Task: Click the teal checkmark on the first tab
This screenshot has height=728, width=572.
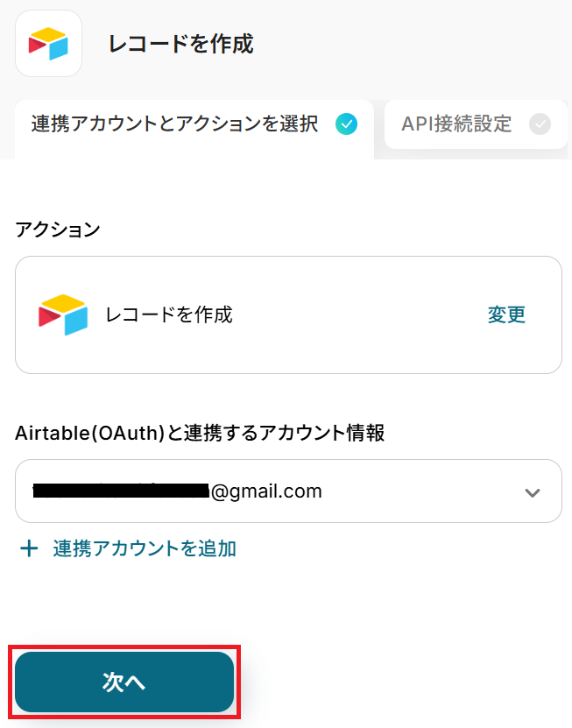Action: [346, 124]
